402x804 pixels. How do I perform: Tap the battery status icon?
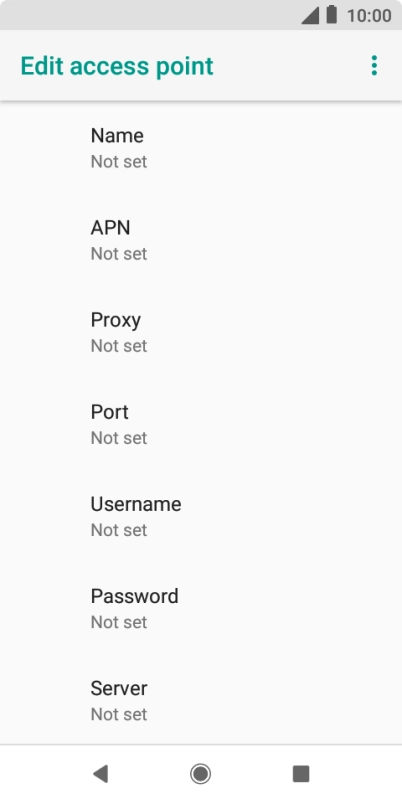(332, 14)
